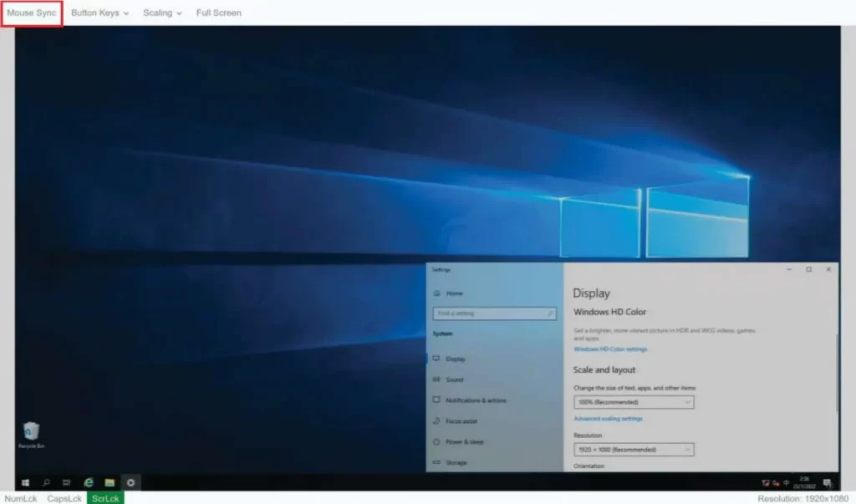
Task: Click the taskbar search magnifier icon
Action: point(47,482)
